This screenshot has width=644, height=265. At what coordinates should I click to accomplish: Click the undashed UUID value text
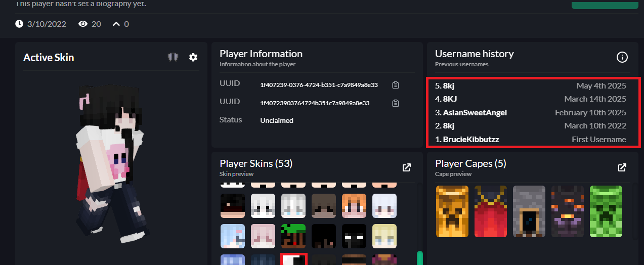(x=315, y=103)
